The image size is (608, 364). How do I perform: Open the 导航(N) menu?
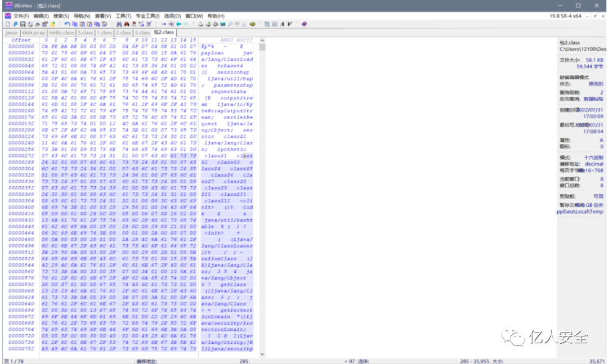[x=82, y=16]
